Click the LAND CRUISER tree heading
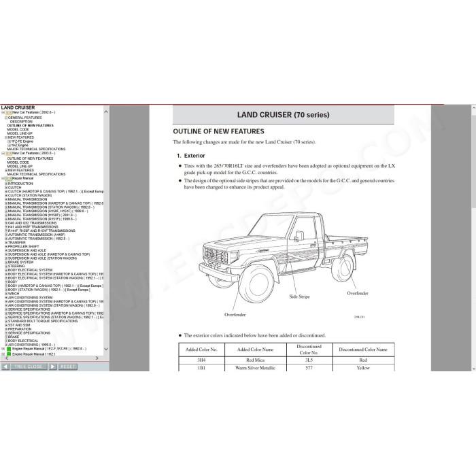 point(18,107)
